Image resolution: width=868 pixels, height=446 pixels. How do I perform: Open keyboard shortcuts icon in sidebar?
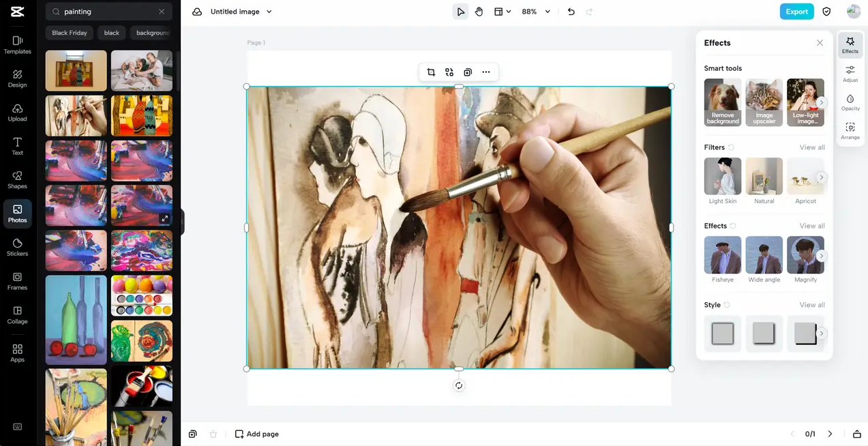(18, 427)
